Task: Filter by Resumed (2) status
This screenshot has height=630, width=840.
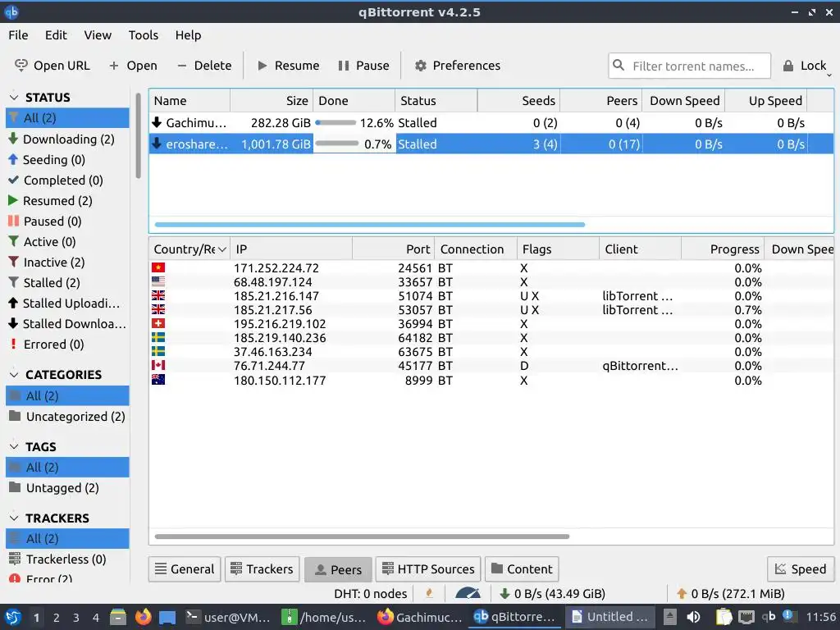Action: point(67,201)
